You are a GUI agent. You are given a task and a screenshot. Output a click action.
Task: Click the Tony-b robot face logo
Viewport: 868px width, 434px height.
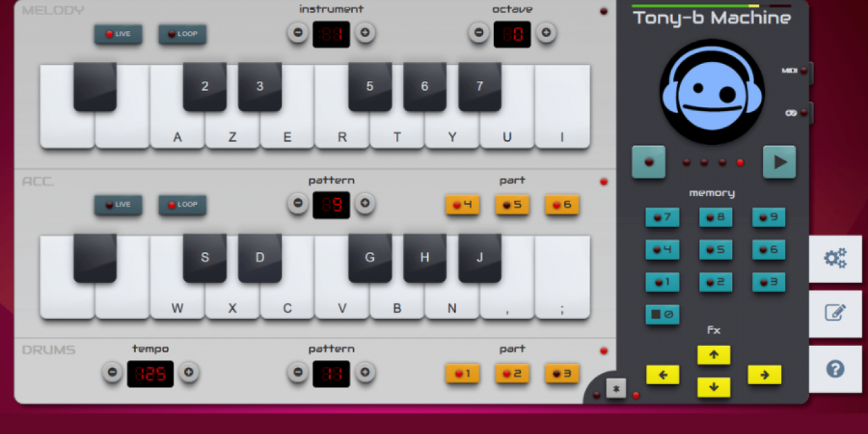[x=711, y=92]
